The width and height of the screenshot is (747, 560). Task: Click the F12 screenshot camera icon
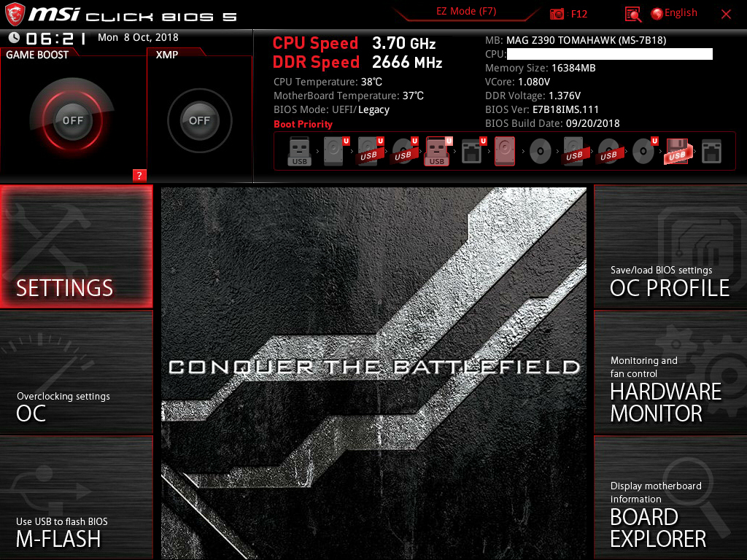(557, 14)
